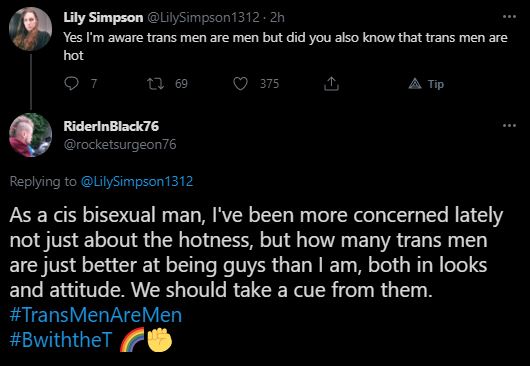Open the #TransMenAreMen hashtag
Image resolution: width=530 pixels, height=366 pixels.
pyautogui.click(x=96, y=315)
